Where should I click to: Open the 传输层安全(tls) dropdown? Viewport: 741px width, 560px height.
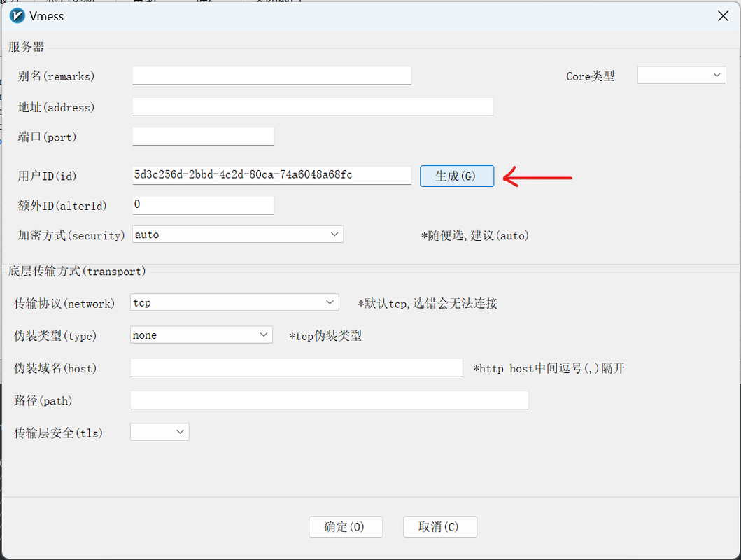160,432
